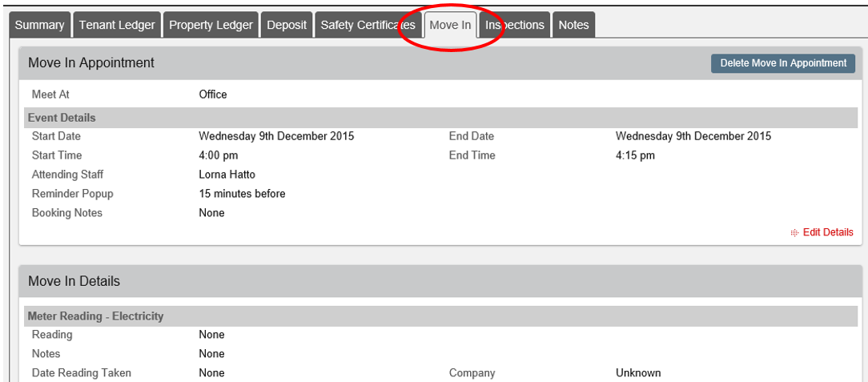The width and height of the screenshot is (868, 382).
Task: Click the 4:00 pm start time value
Action: click(x=218, y=155)
